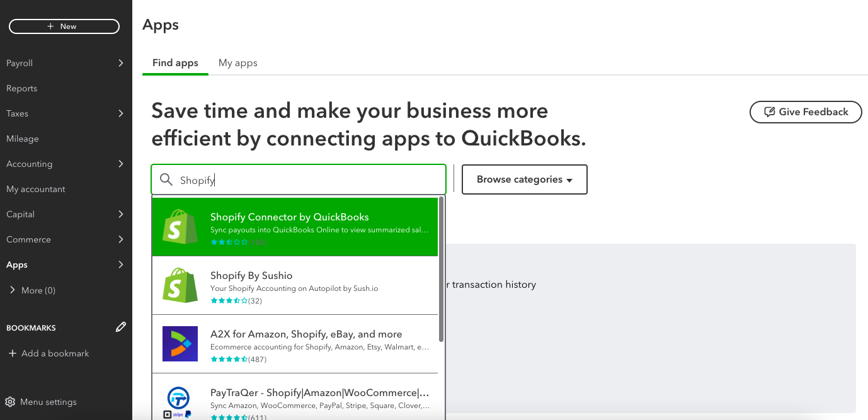The width and height of the screenshot is (868, 420).
Task: Switch to the Find apps tab
Action: tap(175, 63)
